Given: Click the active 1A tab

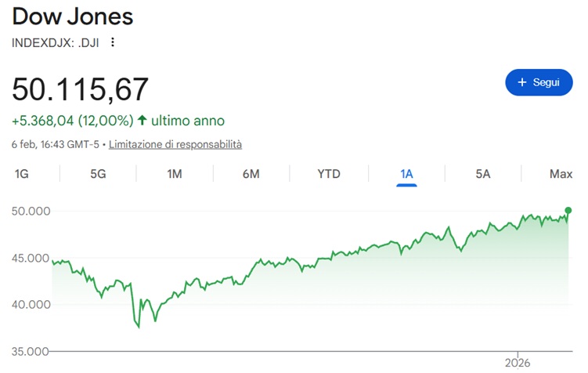Looking at the screenshot, I should [406, 174].
